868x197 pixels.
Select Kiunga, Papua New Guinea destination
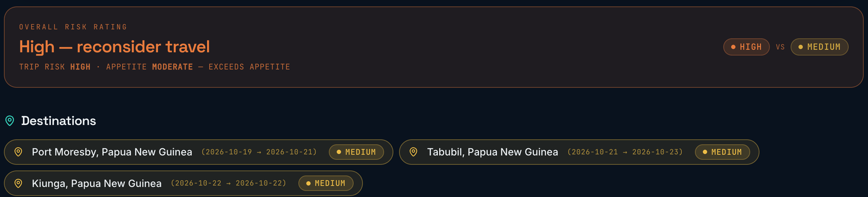183,183
